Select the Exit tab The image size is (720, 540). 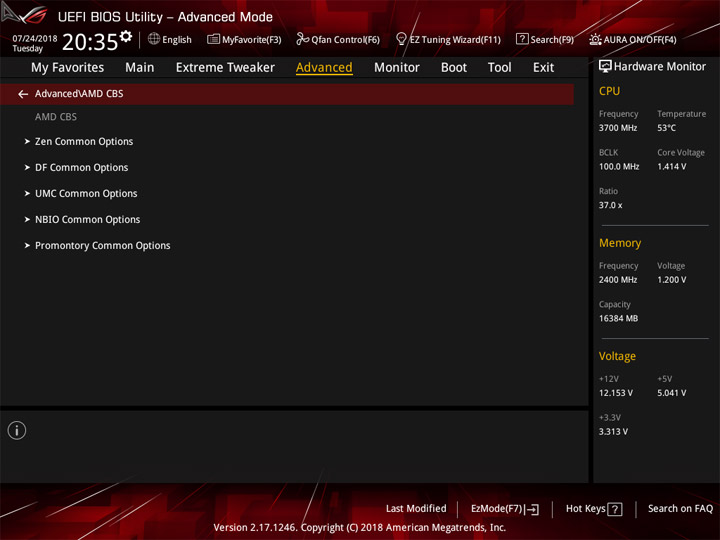[x=543, y=68]
